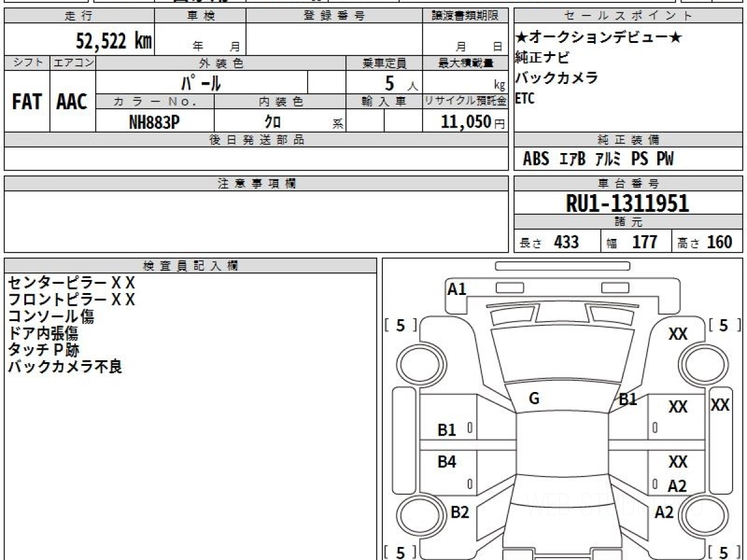Select the FAT shift value
This screenshot has height=560, width=747.
pos(27,102)
